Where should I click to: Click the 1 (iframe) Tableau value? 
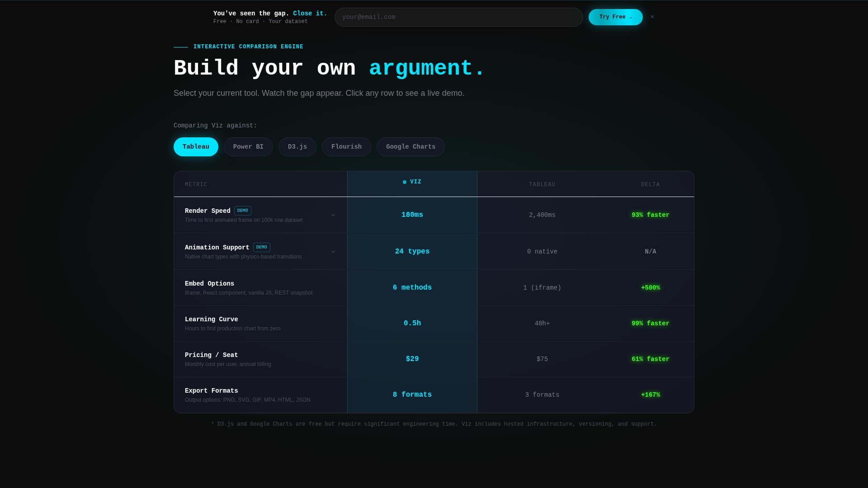tap(542, 288)
